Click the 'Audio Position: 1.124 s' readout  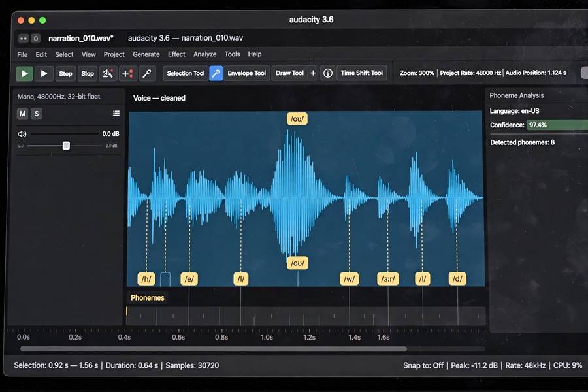tap(536, 73)
